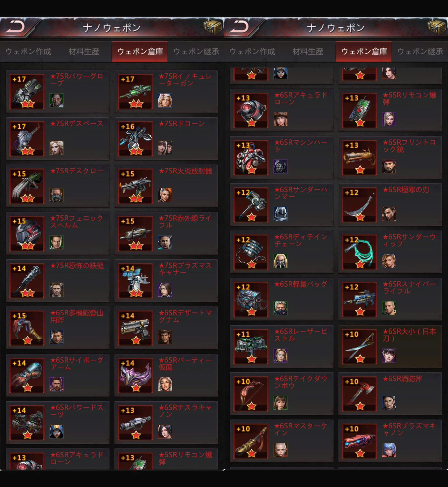Select the ★6SRパーティー仮面 mask icon
448x487 pixels.
pos(136,375)
